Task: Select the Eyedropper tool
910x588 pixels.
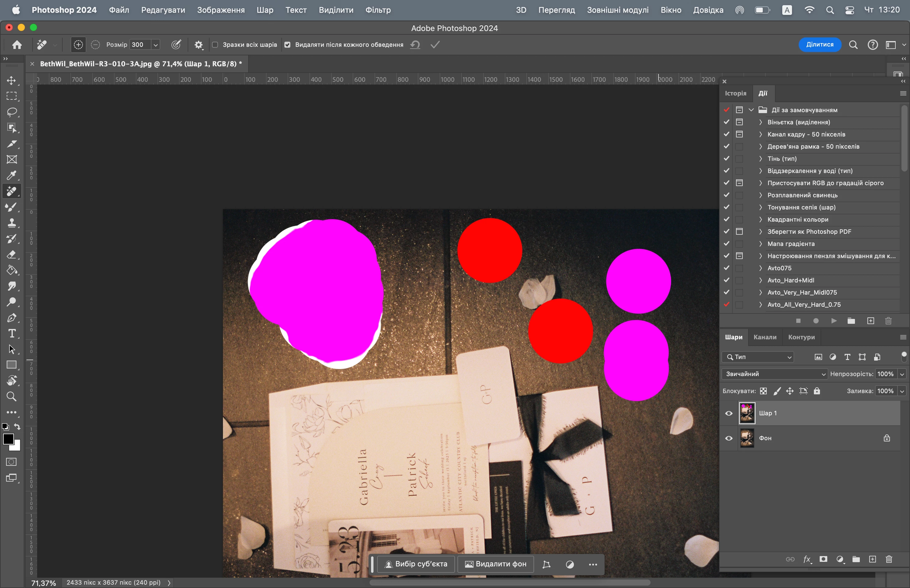Action: (12, 175)
